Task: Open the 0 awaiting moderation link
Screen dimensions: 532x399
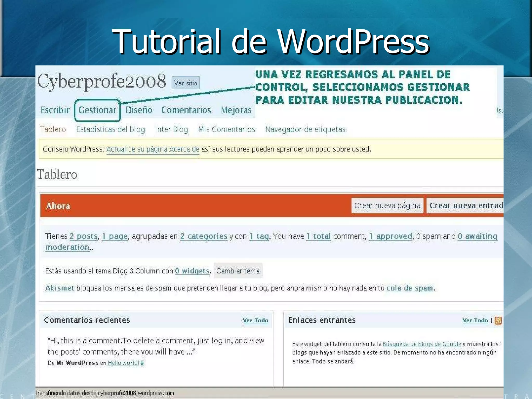Action: (477, 236)
